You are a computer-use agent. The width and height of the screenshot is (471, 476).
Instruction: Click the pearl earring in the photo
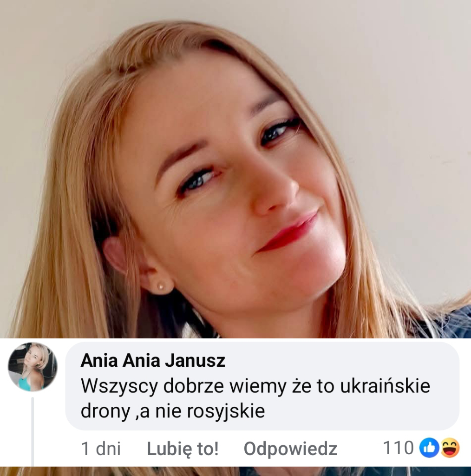160,286
